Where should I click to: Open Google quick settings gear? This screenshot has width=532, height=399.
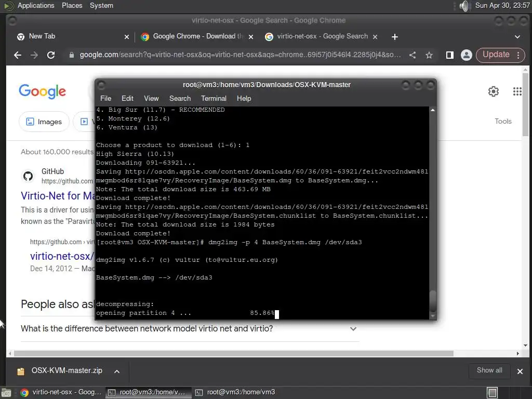point(494,91)
